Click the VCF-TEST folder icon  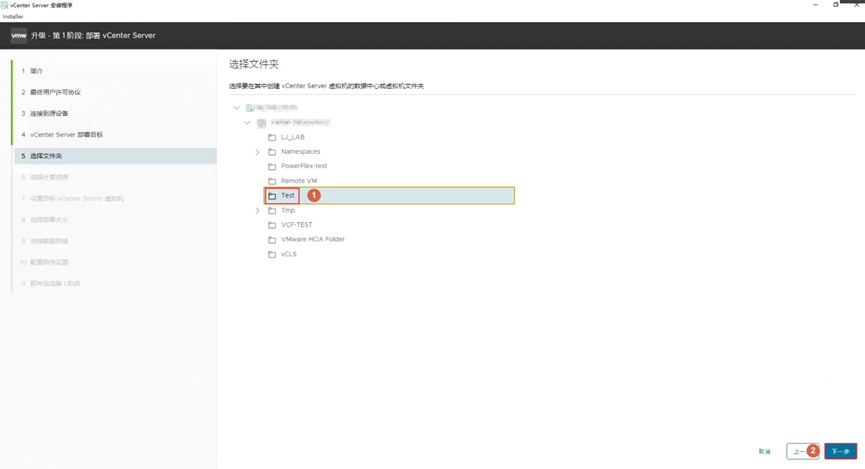point(272,225)
